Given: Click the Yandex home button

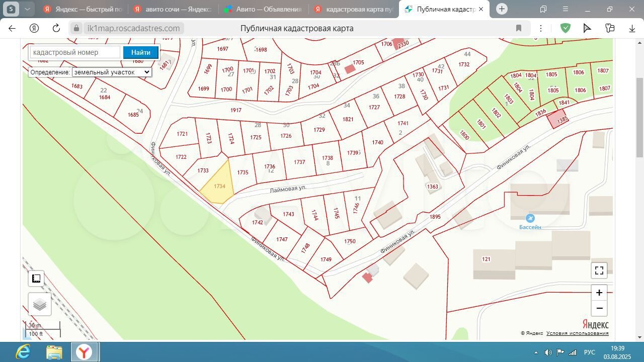Looking at the screenshot, I should point(34,28).
